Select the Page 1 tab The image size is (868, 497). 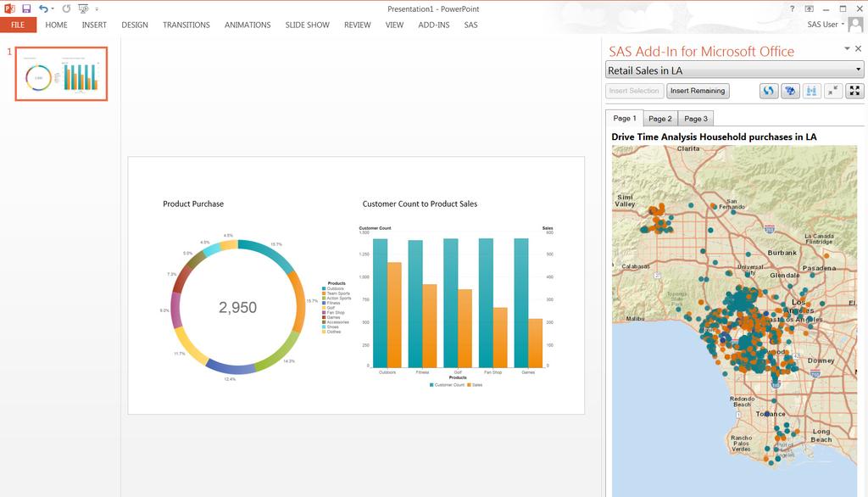click(x=625, y=118)
